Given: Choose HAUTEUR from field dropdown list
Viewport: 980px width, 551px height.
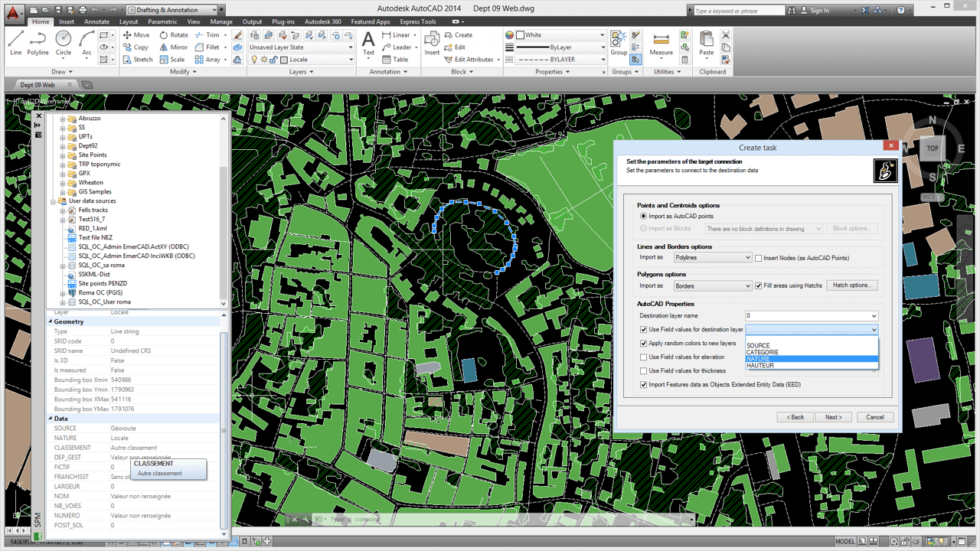Looking at the screenshot, I should [x=812, y=366].
